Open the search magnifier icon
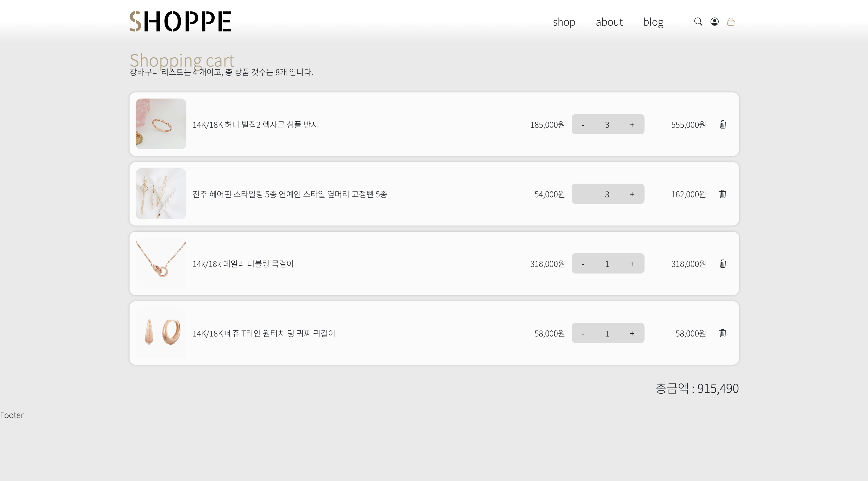 click(698, 22)
